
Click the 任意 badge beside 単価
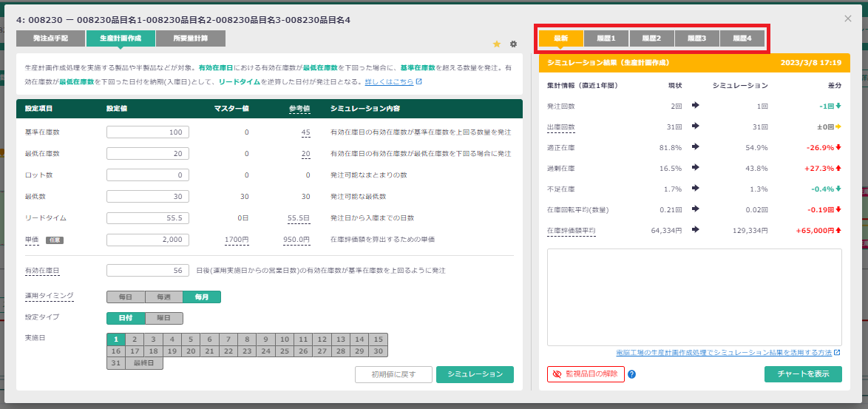click(x=55, y=240)
